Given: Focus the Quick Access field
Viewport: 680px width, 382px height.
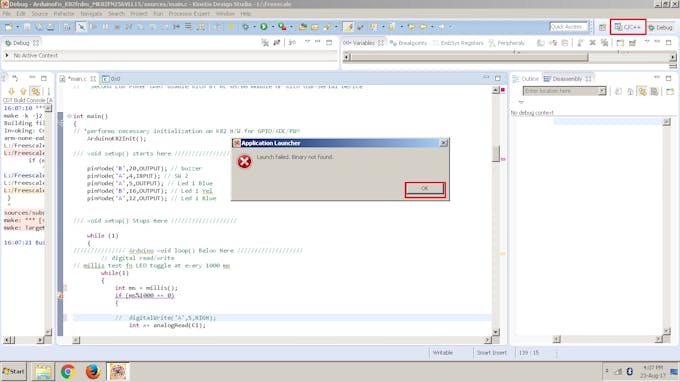Looking at the screenshot, I should (x=568, y=27).
